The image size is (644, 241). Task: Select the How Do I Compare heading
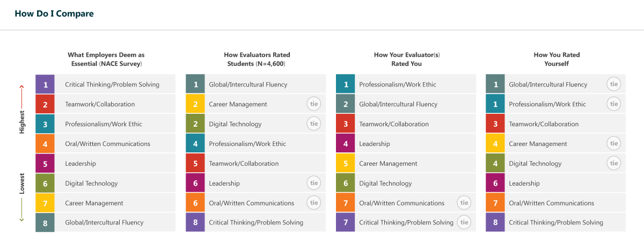pyautogui.click(x=54, y=14)
